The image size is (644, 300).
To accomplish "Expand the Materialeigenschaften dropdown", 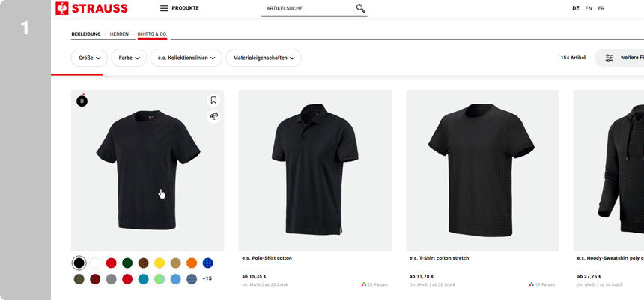I will 264,58.
